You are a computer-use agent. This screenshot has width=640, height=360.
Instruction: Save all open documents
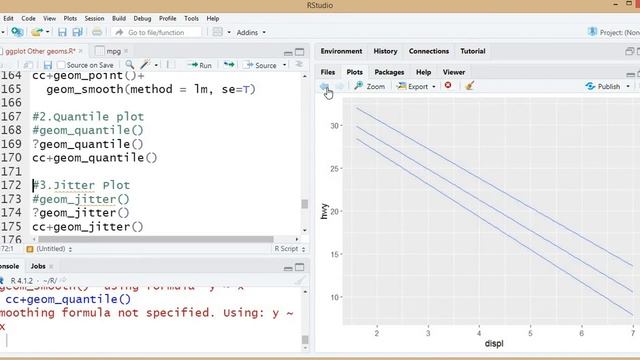(x=77, y=32)
